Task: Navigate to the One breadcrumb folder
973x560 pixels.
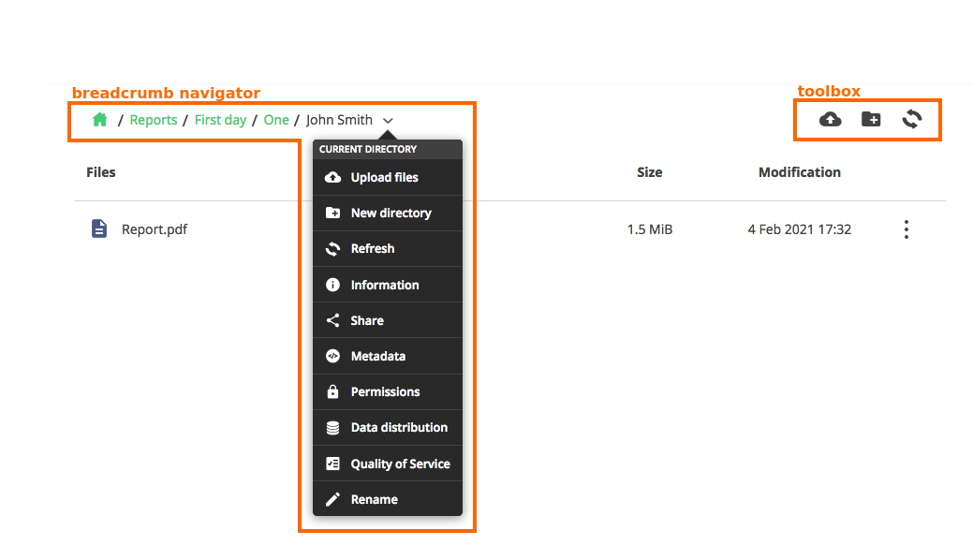Action: [x=276, y=120]
